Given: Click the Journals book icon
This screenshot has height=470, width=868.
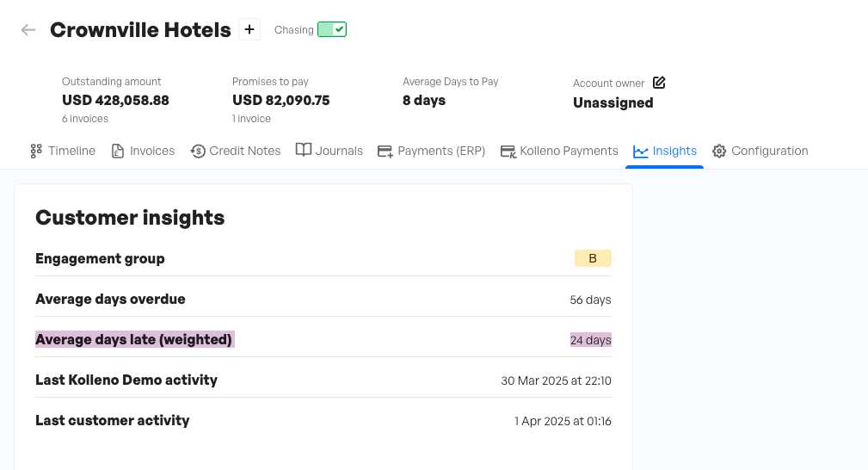Looking at the screenshot, I should 303,151.
